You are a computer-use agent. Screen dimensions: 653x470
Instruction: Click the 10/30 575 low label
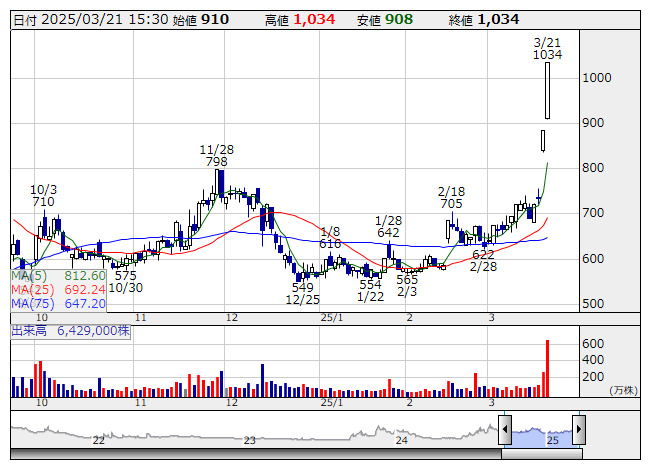(126, 282)
